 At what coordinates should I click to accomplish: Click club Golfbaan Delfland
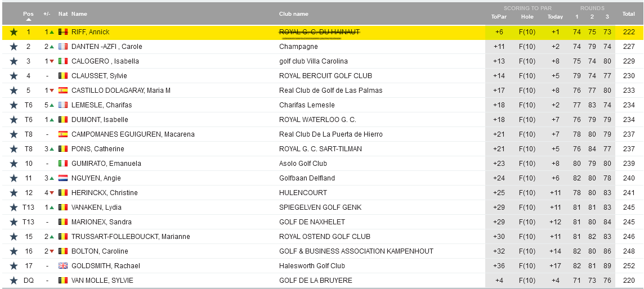tap(307, 178)
